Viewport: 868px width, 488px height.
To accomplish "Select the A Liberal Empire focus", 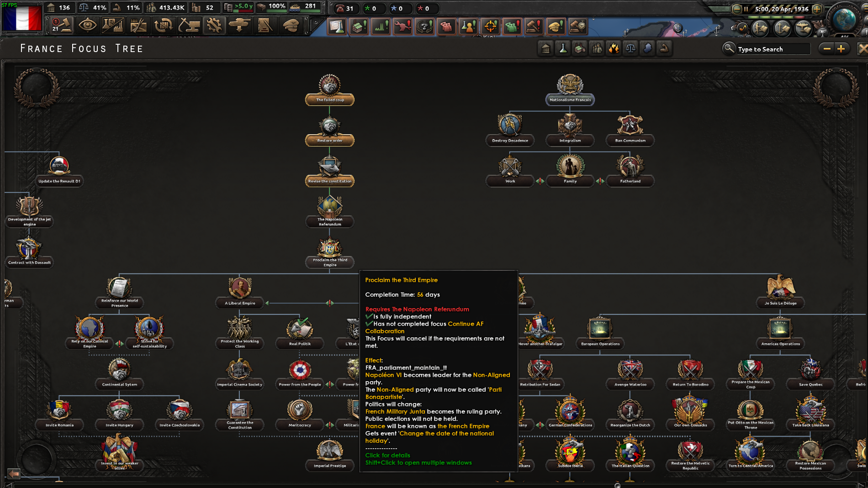I will pos(240,294).
